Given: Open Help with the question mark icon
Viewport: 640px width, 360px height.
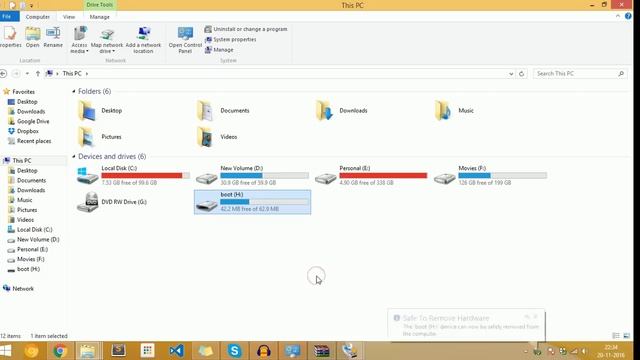Looking at the screenshot, I should (628, 16).
